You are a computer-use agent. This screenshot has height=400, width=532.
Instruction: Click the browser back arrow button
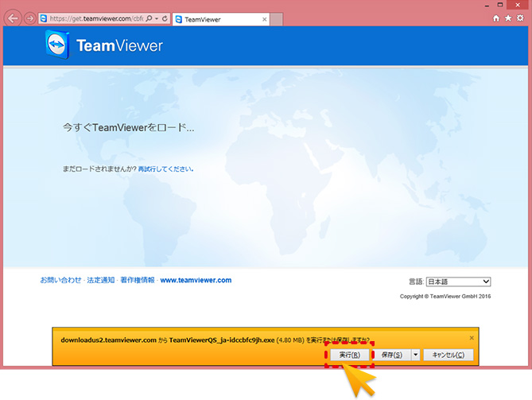(13, 18)
